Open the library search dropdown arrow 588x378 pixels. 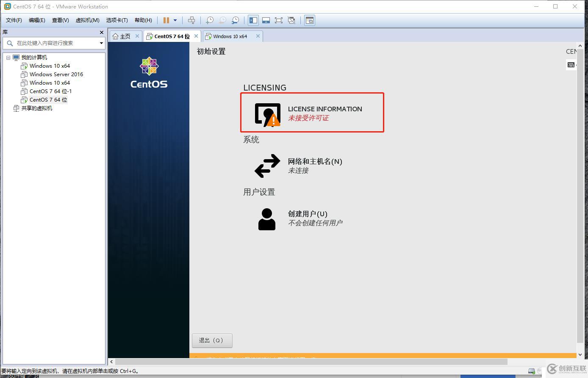pos(101,43)
